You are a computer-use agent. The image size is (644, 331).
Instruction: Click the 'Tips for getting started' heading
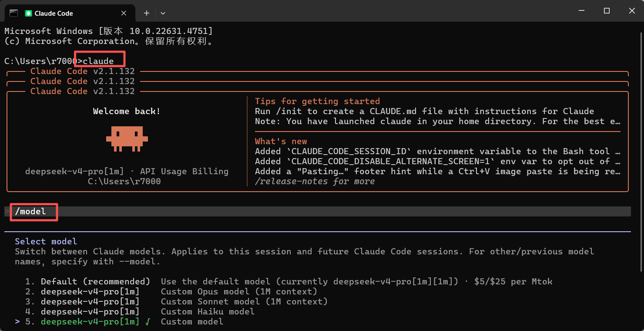click(x=318, y=101)
